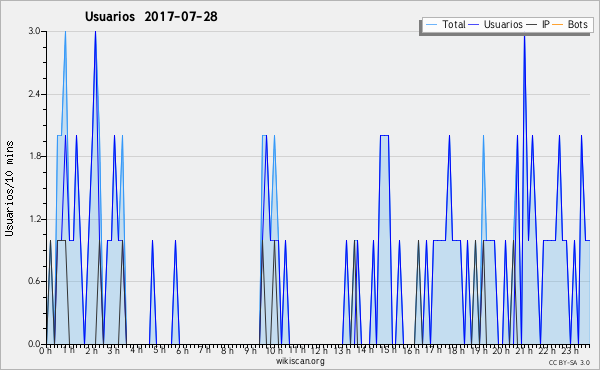Screen dimensions: 600x370
Task: Click the orange Bots line sample in legend
Action: coord(558,25)
